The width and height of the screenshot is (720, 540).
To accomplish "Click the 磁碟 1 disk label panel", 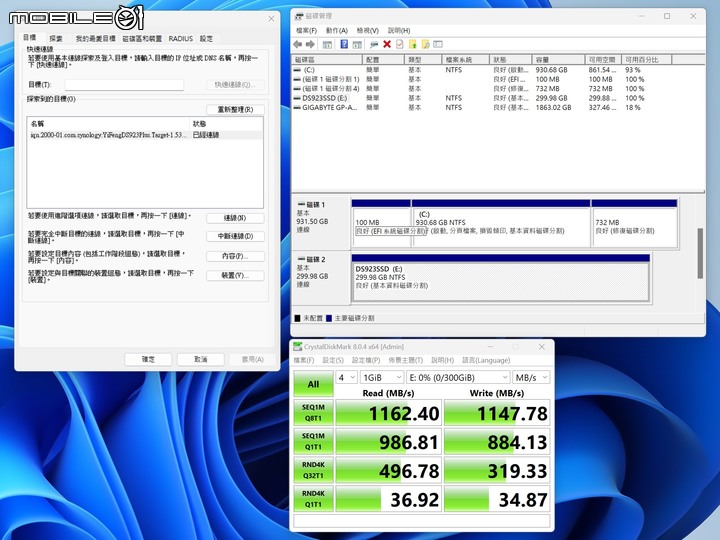I will pos(321,223).
